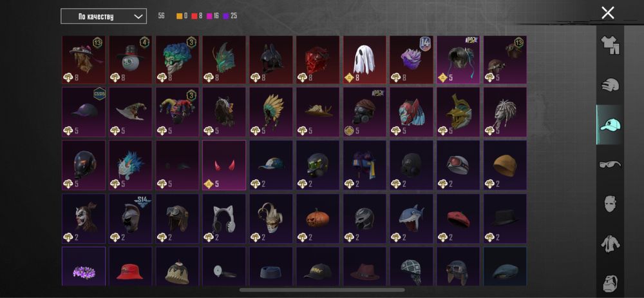
Task: Click the horizontal scrollbar at the bottom
Action: point(322,290)
